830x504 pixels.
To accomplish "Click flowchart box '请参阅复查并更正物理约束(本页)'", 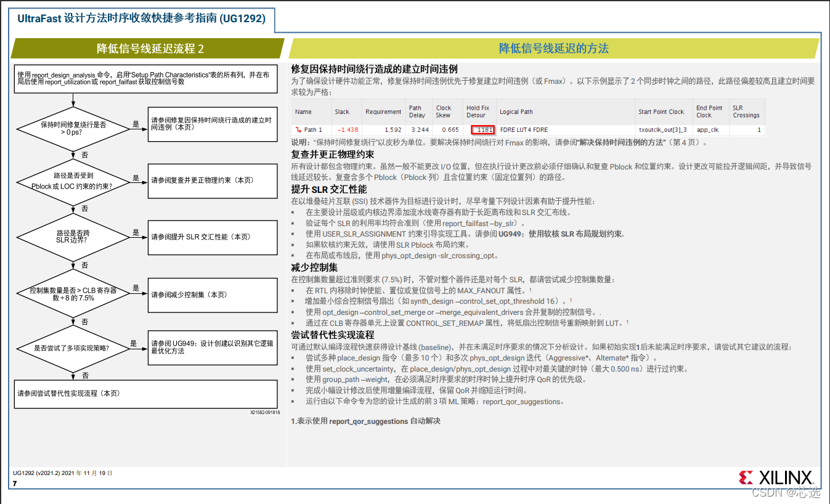I will pyautogui.click(x=213, y=181).
